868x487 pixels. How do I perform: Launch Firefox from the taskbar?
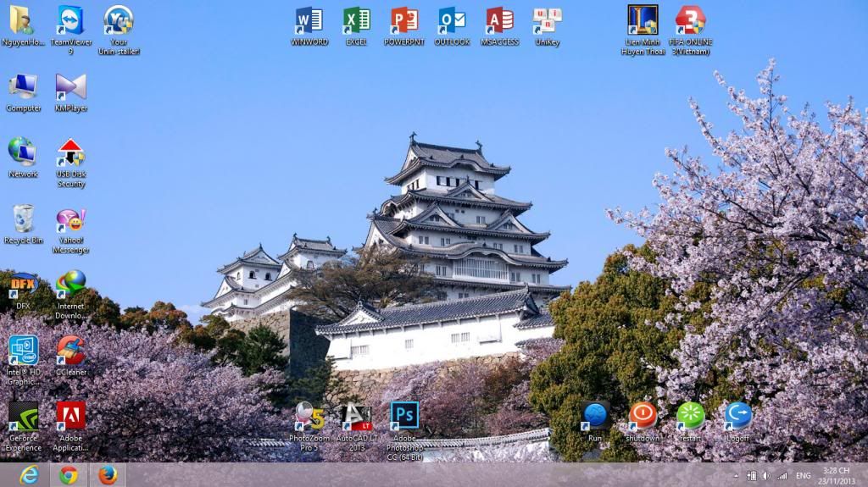[x=107, y=475]
